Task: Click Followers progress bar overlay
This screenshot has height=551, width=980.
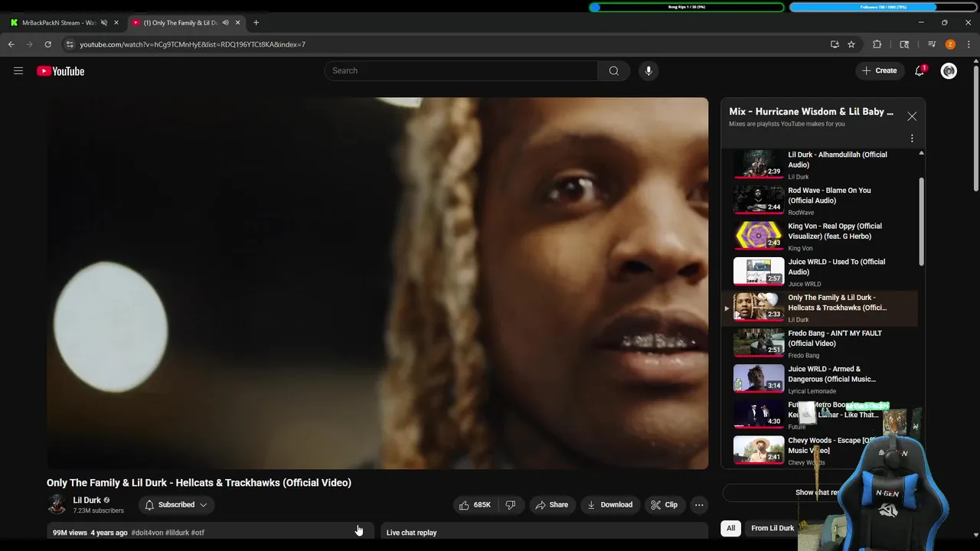Action: point(883,7)
